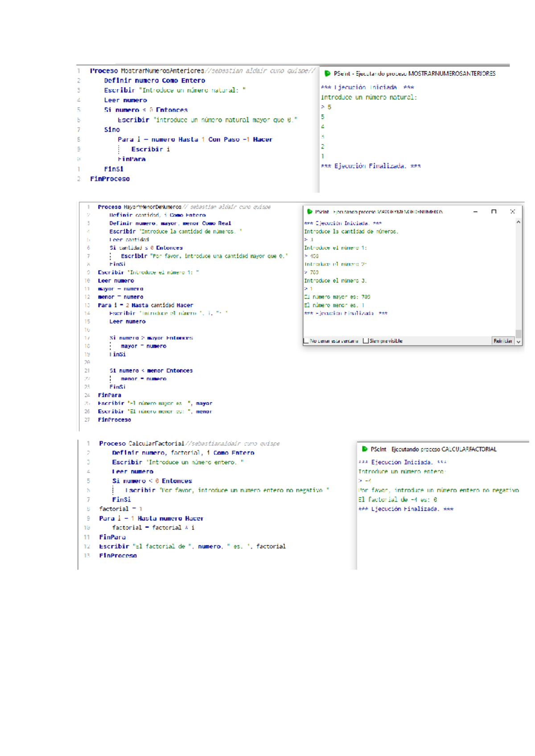Click the "Escribir i" code line
Viewport: 535px width, 756px height.
151,149
